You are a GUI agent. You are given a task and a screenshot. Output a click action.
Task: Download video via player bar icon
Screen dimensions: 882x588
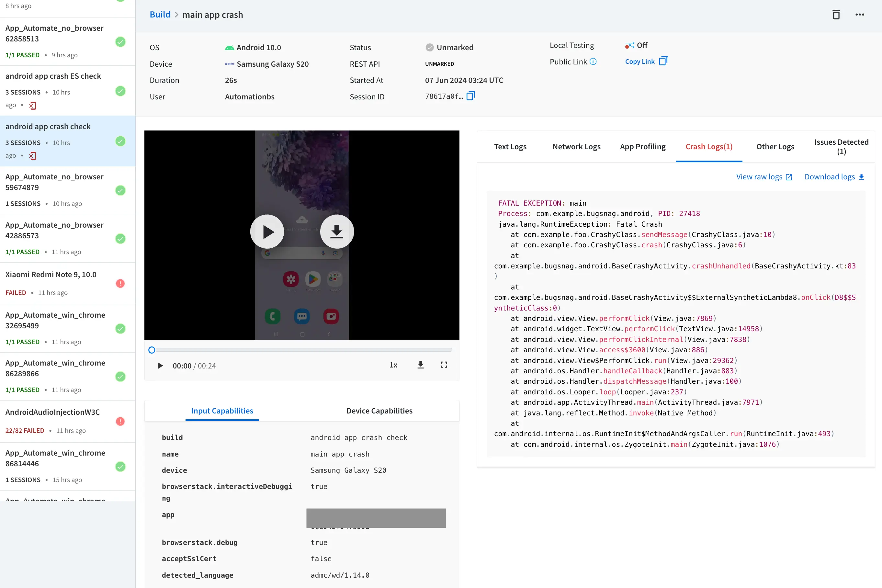pos(420,365)
